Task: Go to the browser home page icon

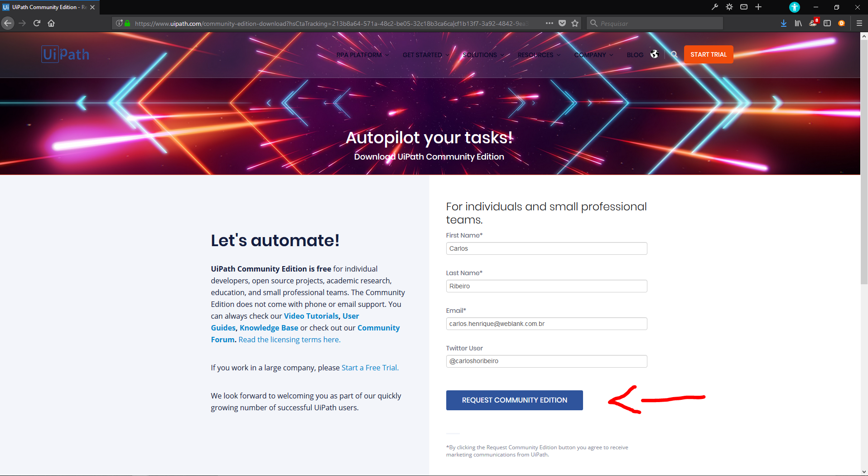Action: click(51, 23)
